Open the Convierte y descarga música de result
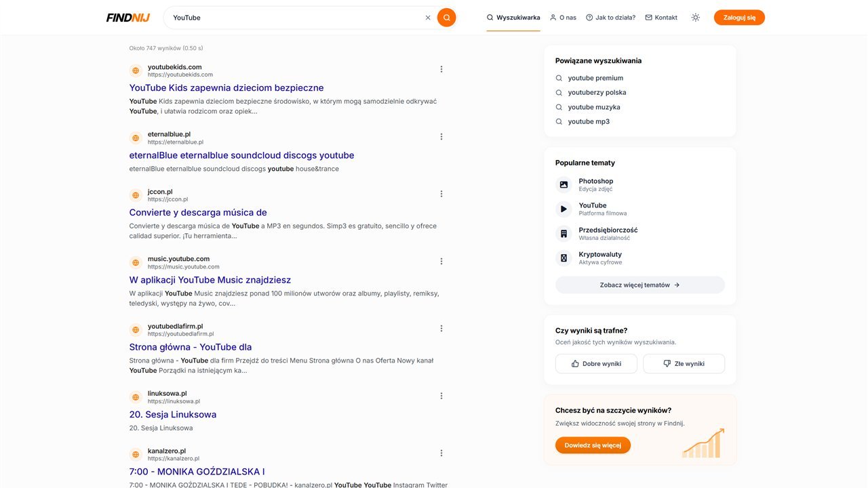The width and height of the screenshot is (868, 488). 198,213
